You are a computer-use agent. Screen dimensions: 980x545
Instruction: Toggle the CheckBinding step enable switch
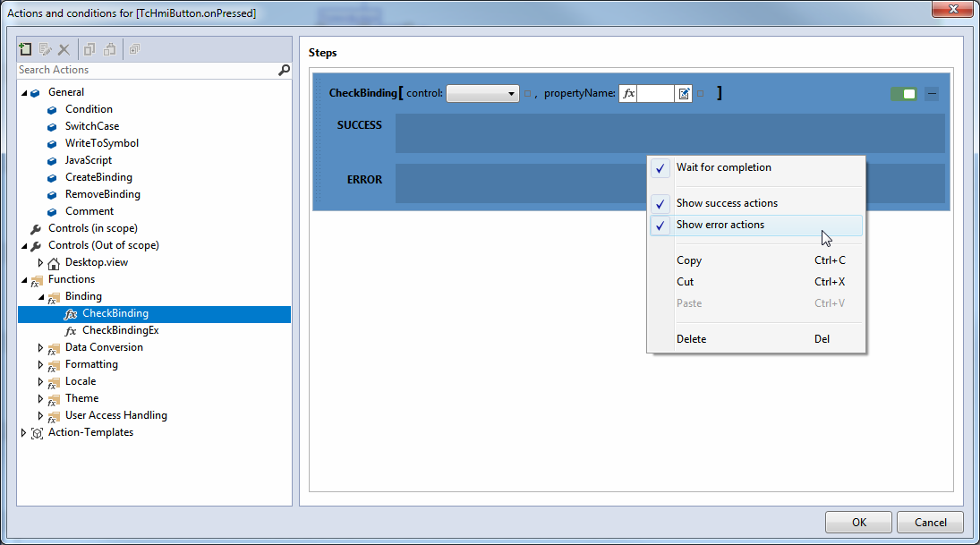[x=904, y=94]
